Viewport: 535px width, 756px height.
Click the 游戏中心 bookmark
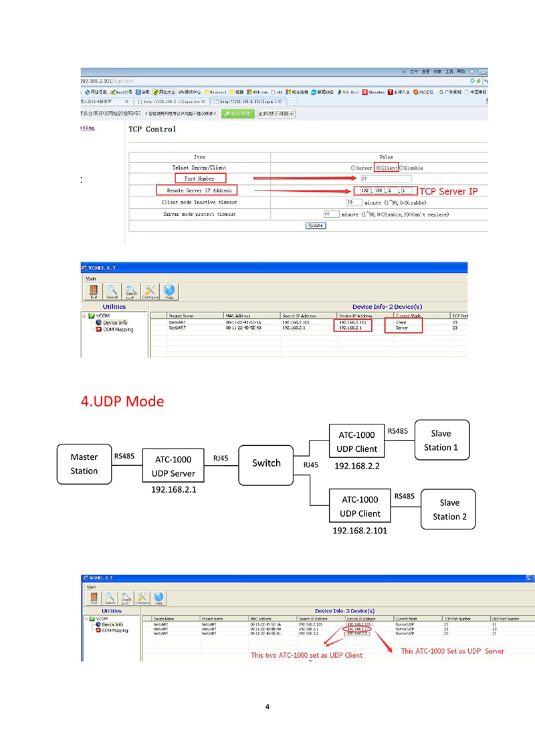tap(189, 92)
